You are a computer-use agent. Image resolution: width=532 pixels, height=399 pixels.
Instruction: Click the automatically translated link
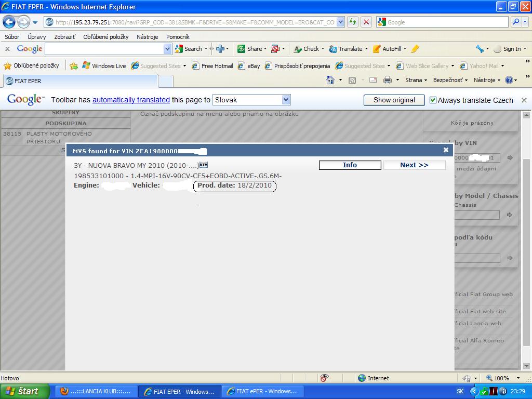click(131, 100)
